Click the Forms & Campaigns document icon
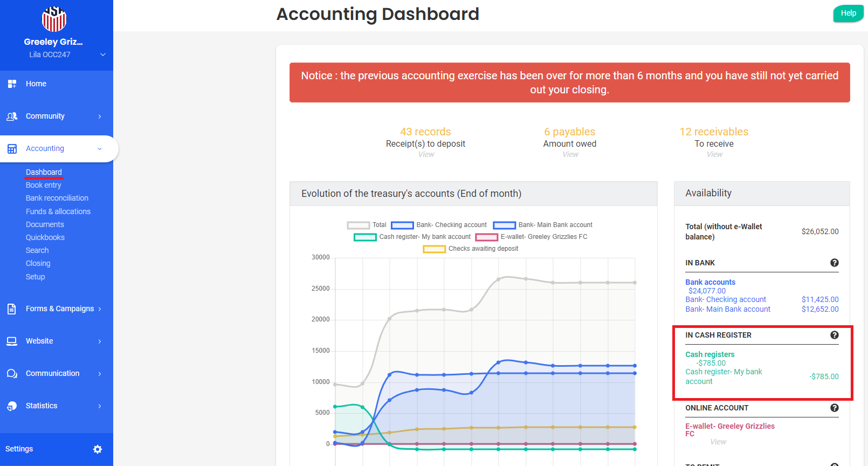This screenshot has width=868, height=466. [12, 309]
